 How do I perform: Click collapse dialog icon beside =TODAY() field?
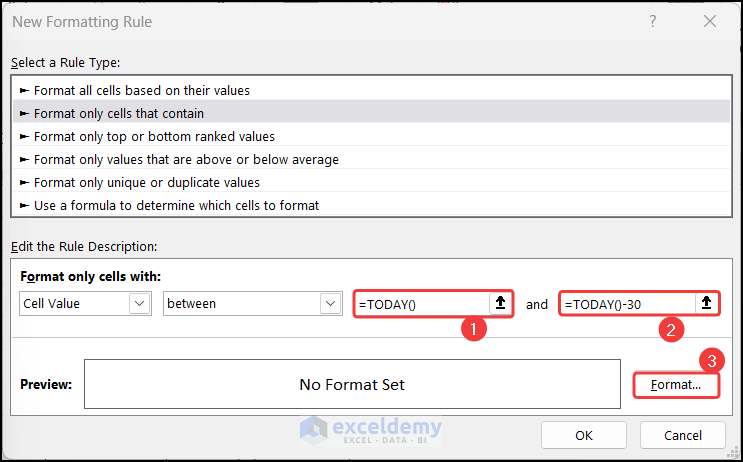click(501, 304)
